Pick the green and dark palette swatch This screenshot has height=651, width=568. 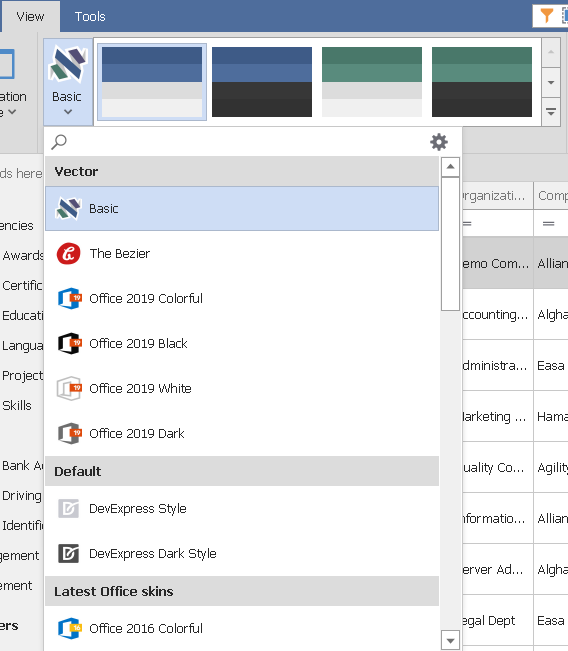click(x=482, y=82)
